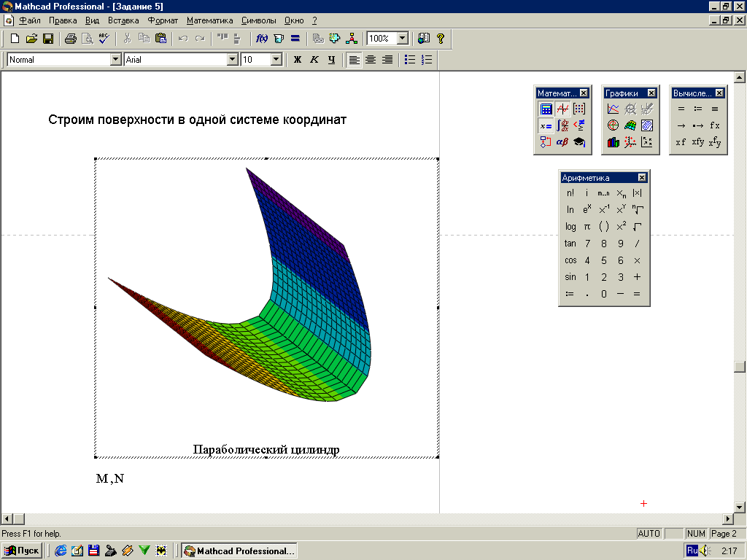Toggle bulleted list
747x560 pixels.
point(410,60)
